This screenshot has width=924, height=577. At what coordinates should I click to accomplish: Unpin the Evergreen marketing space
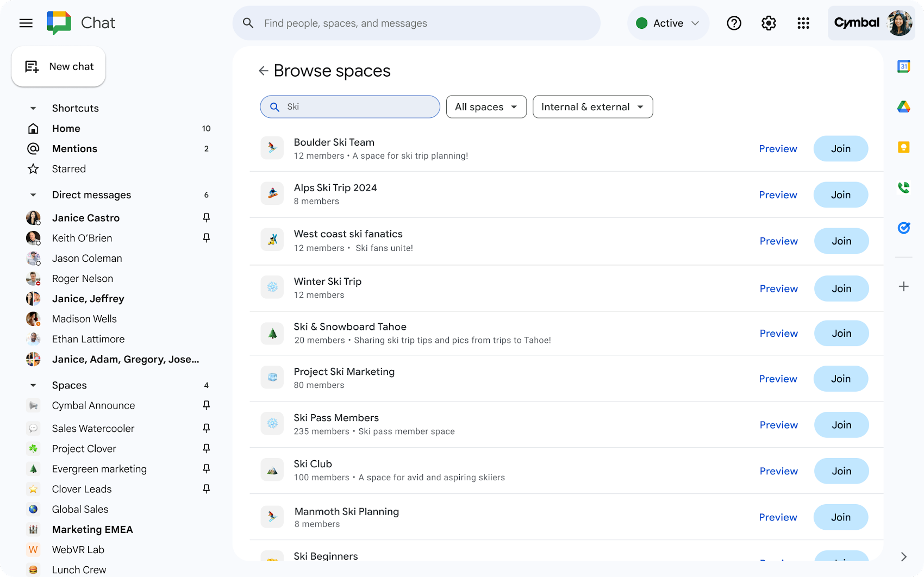(x=206, y=468)
